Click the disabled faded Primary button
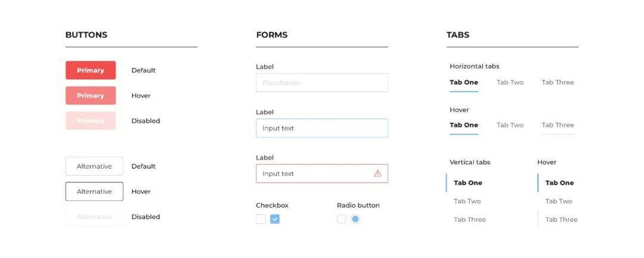The image size is (644, 258). (x=91, y=121)
